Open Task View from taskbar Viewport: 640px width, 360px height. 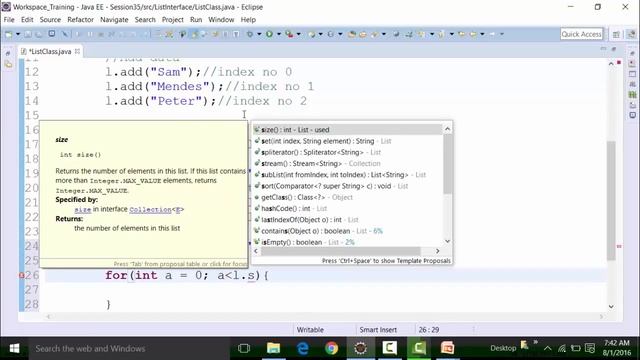coord(244,349)
